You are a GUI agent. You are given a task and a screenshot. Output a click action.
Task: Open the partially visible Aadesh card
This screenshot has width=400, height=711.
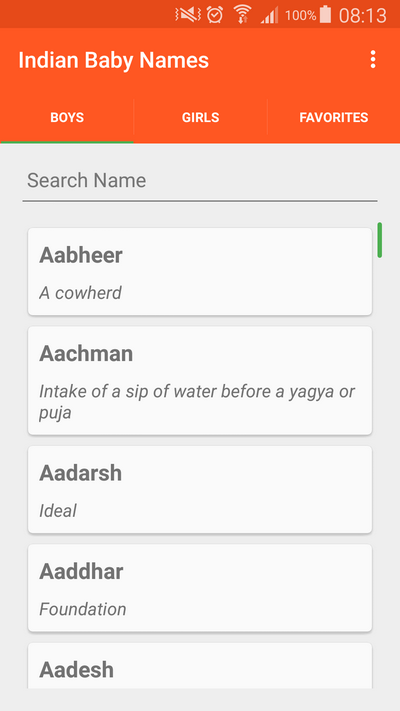tap(200, 666)
